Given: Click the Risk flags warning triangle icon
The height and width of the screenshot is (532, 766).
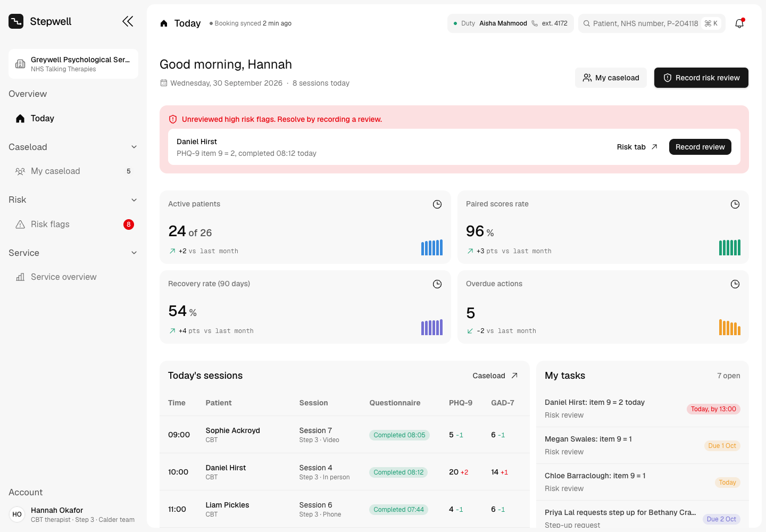Looking at the screenshot, I should click(20, 225).
